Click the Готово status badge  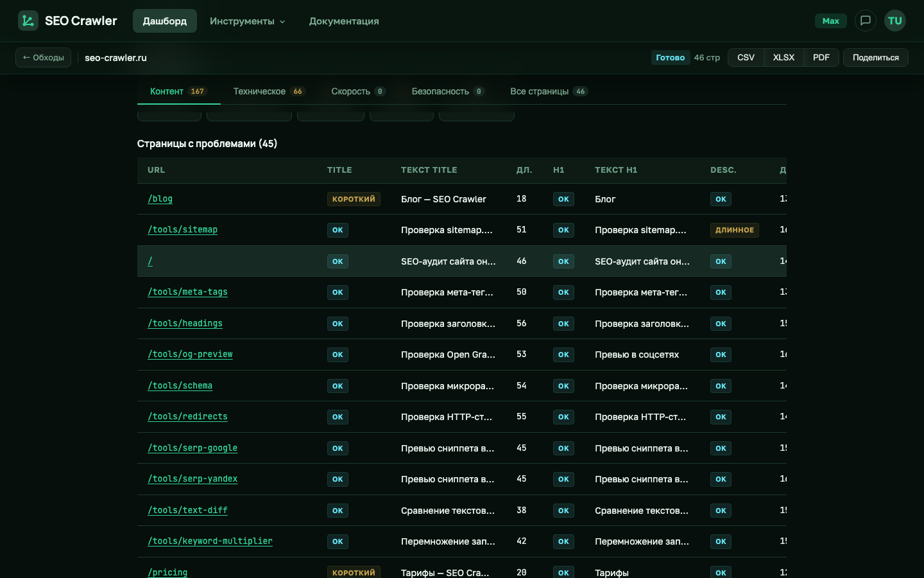(671, 58)
